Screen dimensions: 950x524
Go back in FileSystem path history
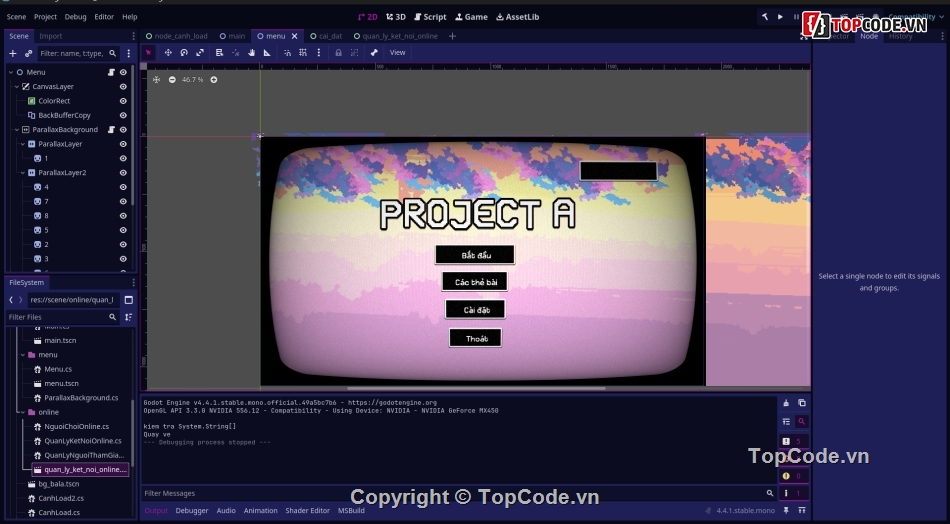(x=11, y=300)
